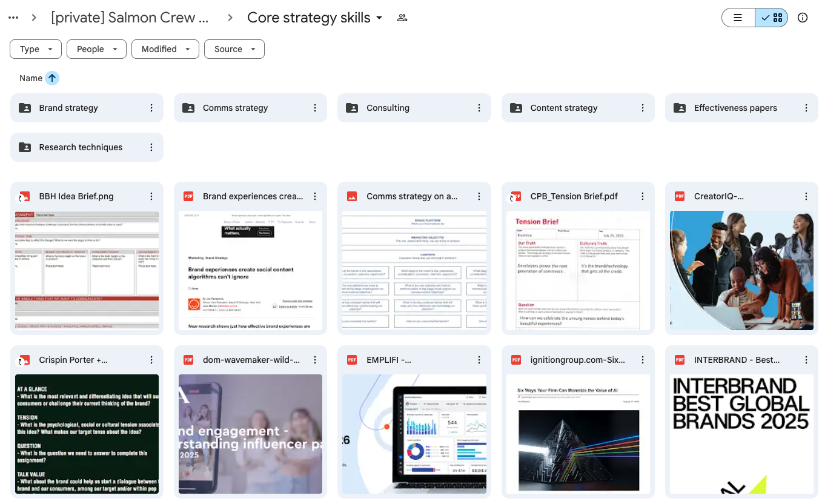Screen dimensions: 822x504
Task: Show hidden breadcrumb folders via ellipsis
Action: coord(13,18)
